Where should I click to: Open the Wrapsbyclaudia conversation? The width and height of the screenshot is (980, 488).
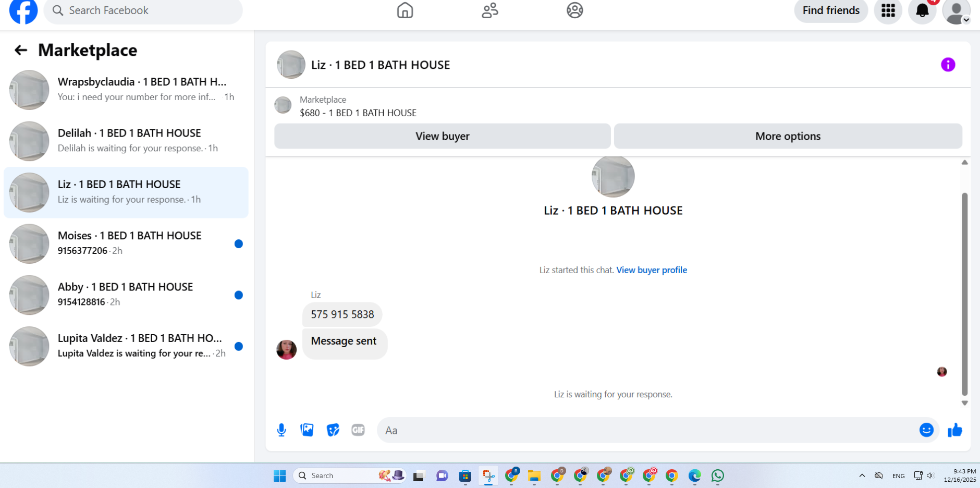pyautogui.click(x=126, y=90)
